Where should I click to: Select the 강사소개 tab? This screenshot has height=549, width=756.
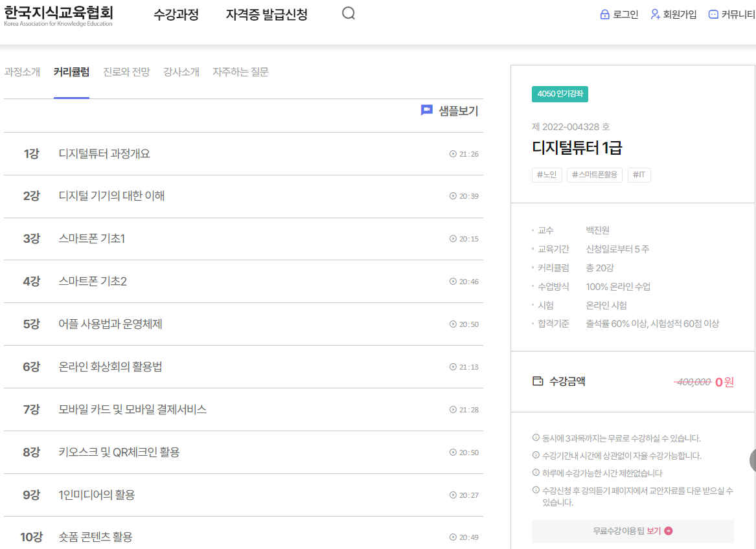tap(181, 71)
